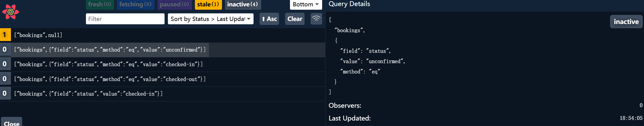Screen dimensions: 644x126
Task: Select the checked-out bookings query row
Action: point(110,79)
